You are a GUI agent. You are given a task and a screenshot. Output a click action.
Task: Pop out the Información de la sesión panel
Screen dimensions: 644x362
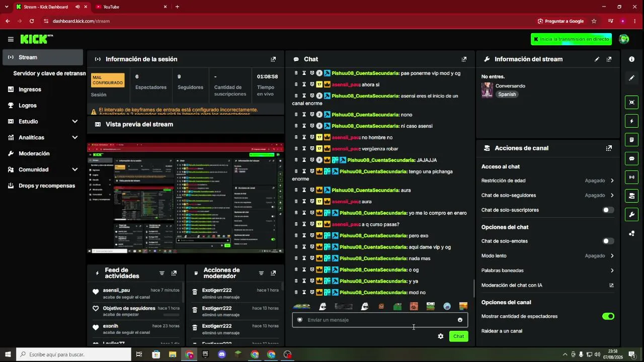point(273,59)
